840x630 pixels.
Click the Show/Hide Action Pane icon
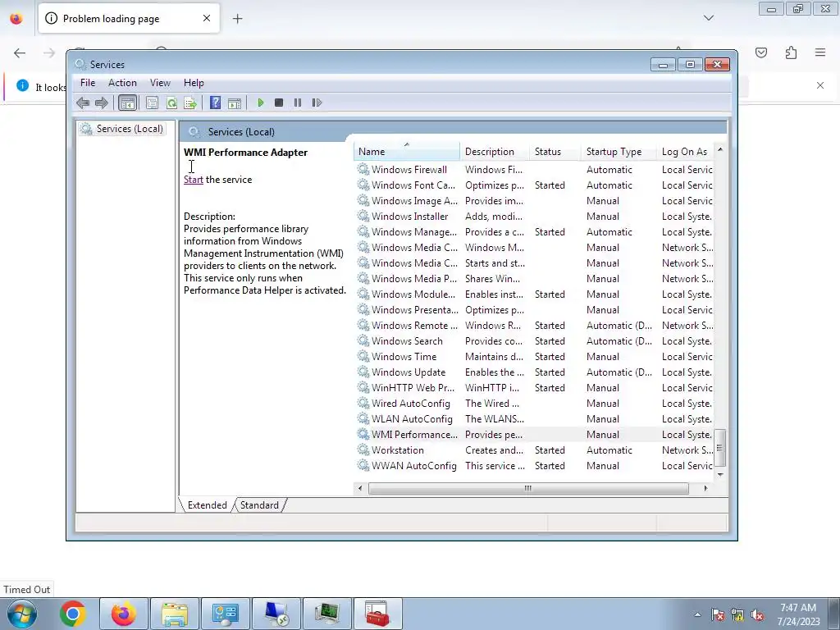(235, 103)
